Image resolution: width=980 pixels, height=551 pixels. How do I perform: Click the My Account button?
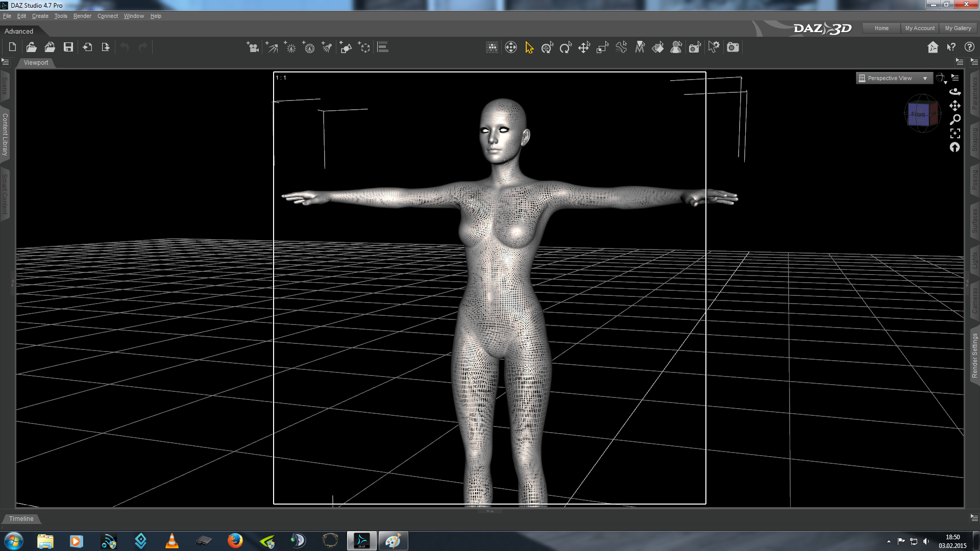coord(919,28)
